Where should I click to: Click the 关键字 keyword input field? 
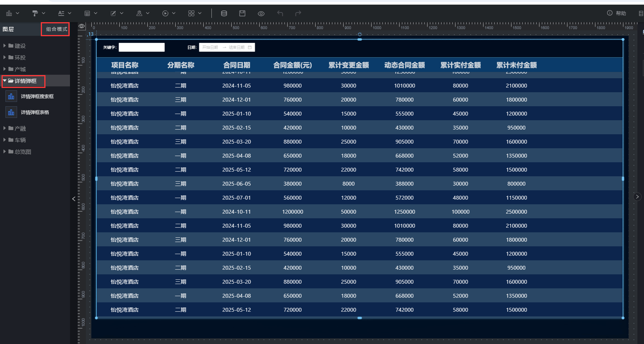[x=141, y=47]
